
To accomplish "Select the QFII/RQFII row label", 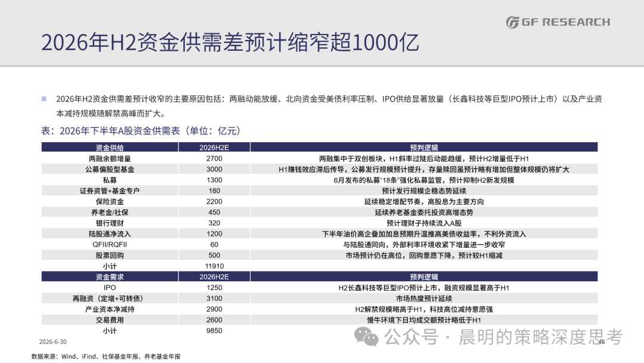I will (110, 244).
